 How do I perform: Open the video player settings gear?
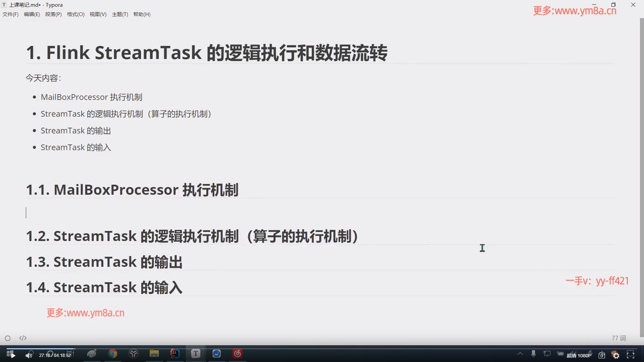point(616,355)
